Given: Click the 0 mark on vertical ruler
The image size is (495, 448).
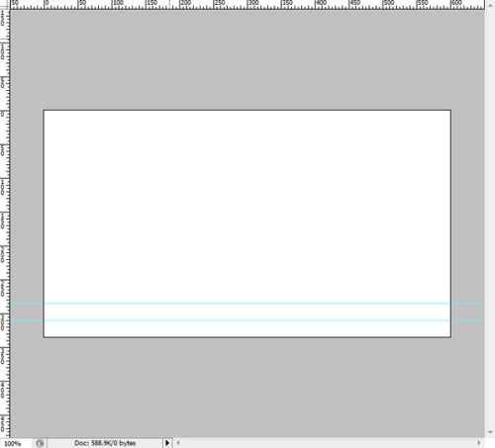Looking at the screenshot, I should (x=3, y=114).
